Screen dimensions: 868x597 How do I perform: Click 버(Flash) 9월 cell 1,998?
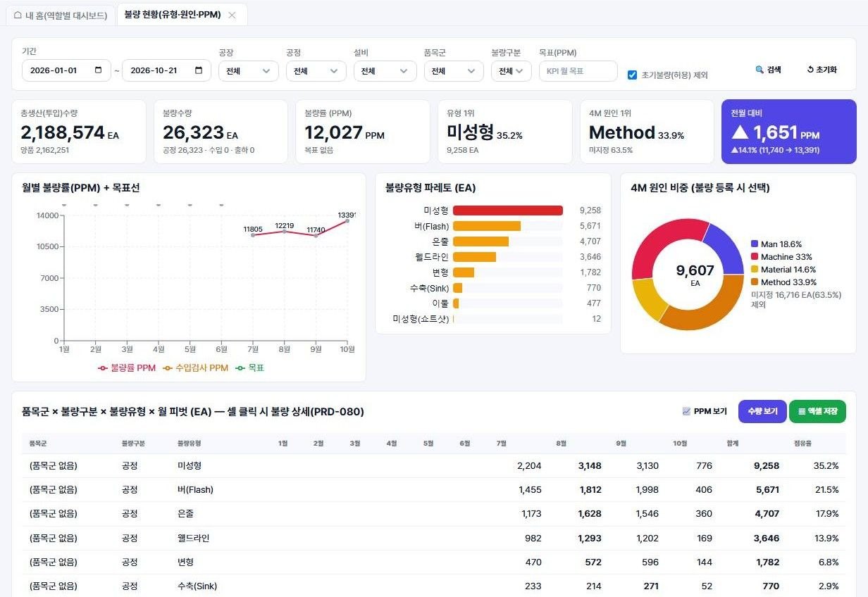[647, 489]
